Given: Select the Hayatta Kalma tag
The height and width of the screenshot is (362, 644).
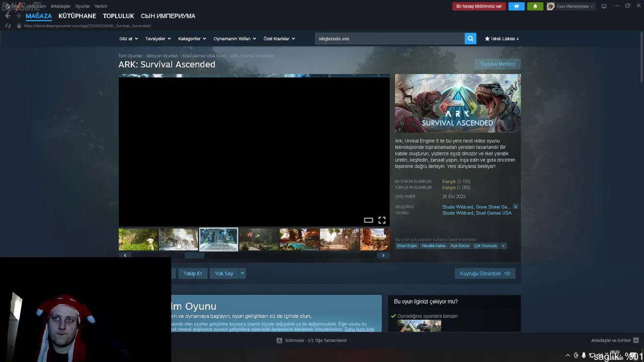Looking at the screenshot, I should pyautogui.click(x=434, y=246).
